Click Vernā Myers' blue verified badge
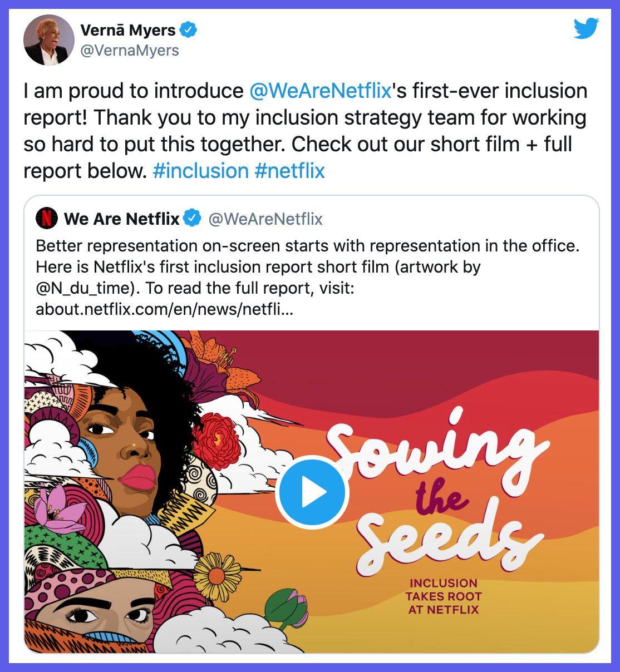Viewport: 620px width, 672px height. click(x=189, y=29)
